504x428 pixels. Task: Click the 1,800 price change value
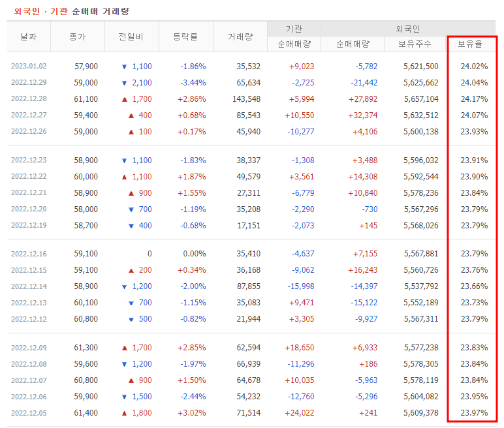(142, 413)
